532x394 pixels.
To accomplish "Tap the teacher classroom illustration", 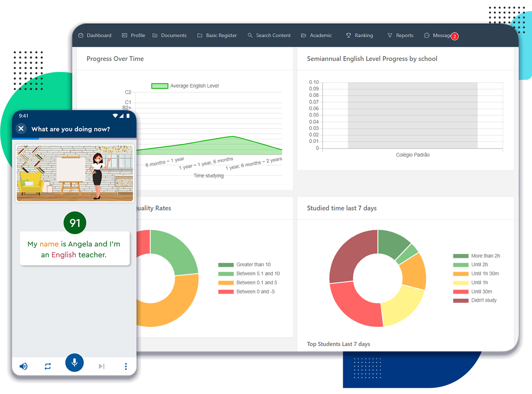I will coord(74,173).
